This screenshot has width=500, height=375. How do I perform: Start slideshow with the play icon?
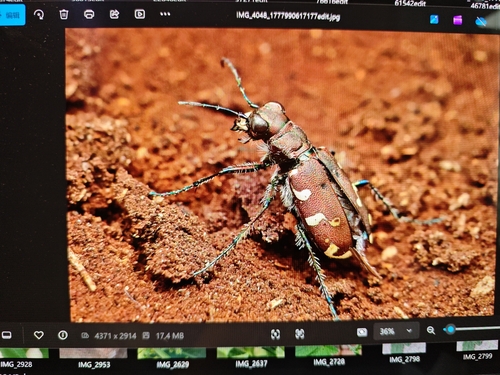tap(140, 14)
